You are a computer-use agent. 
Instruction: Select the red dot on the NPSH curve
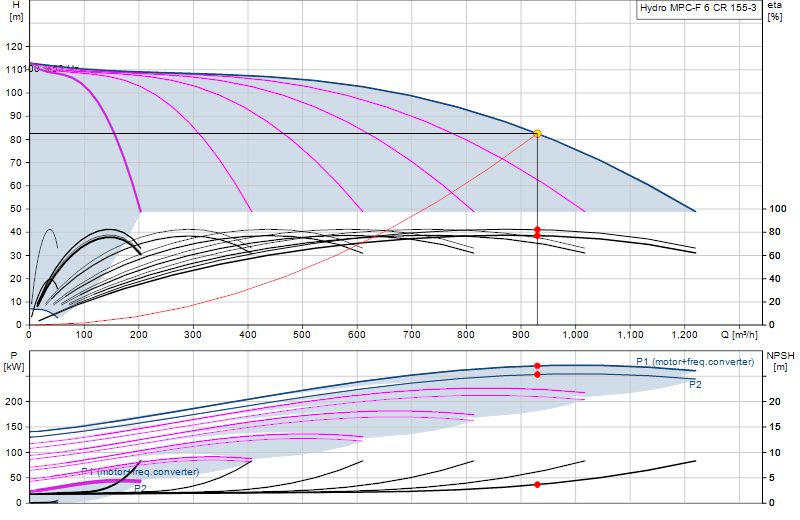[537, 484]
